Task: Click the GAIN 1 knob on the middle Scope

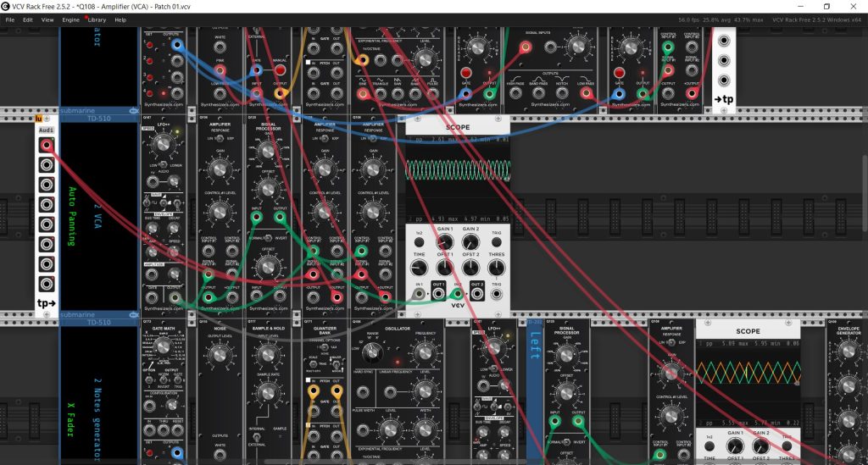Action: pos(444,242)
